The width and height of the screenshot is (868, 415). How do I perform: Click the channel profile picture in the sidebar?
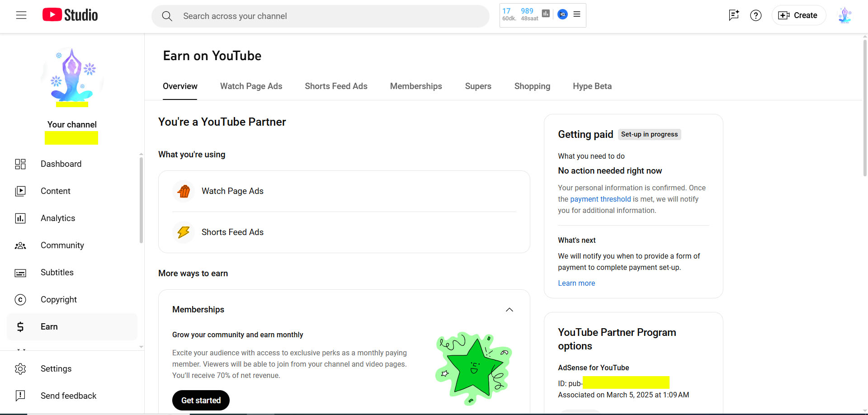tap(72, 78)
